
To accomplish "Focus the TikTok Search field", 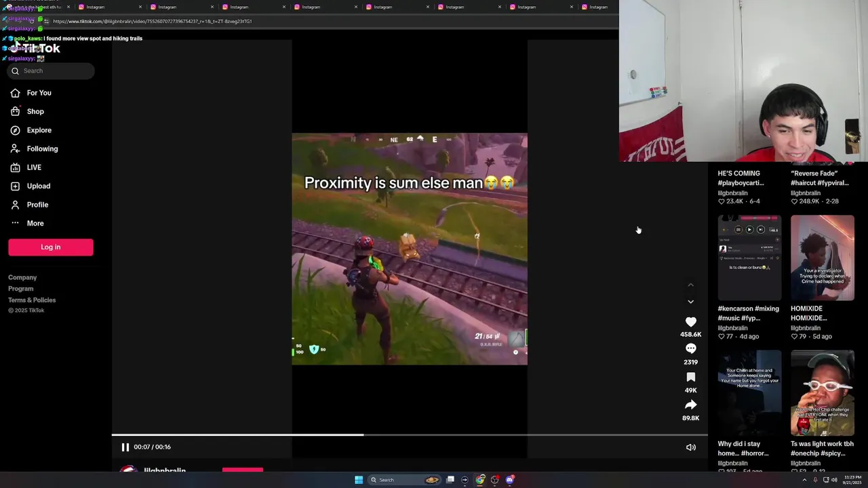I will click(x=51, y=70).
